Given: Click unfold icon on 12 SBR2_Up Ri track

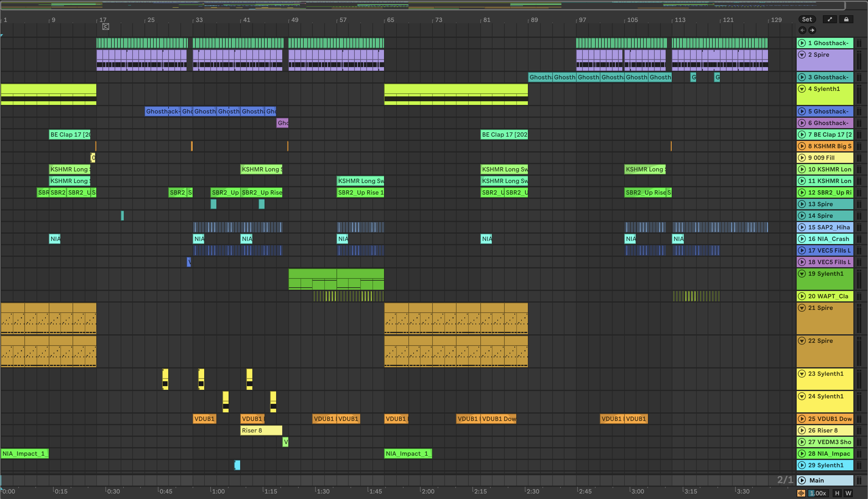Looking at the screenshot, I should (x=802, y=192).
